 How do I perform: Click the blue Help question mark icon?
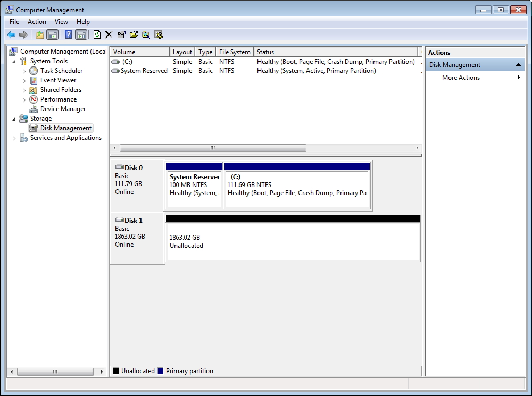[x=68, y=35]
